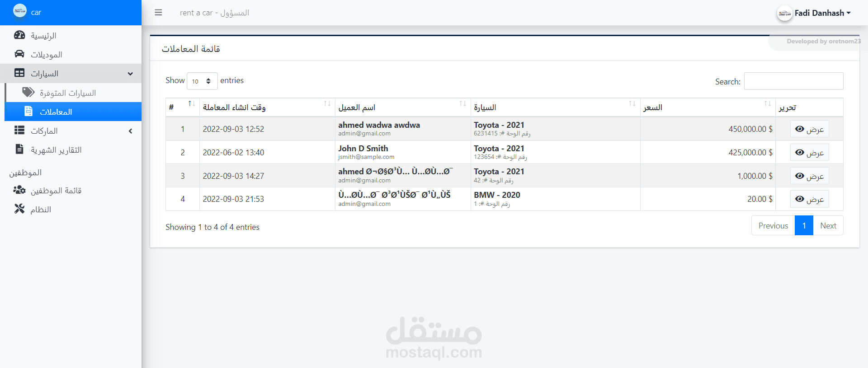Viewport: 868px width, 368px height.
Task: Open الموديلات car icon in sidebar
Action: tap(19, 54)
